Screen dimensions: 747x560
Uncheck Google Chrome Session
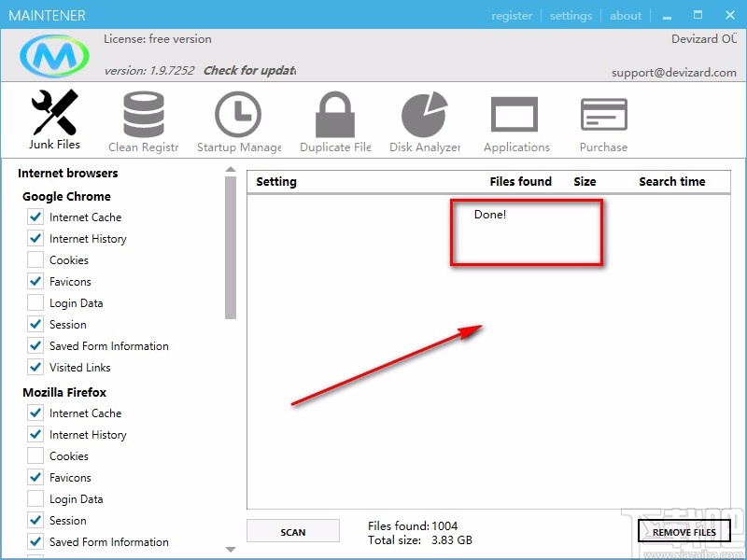pyautogui.click(x=35, y=324)
